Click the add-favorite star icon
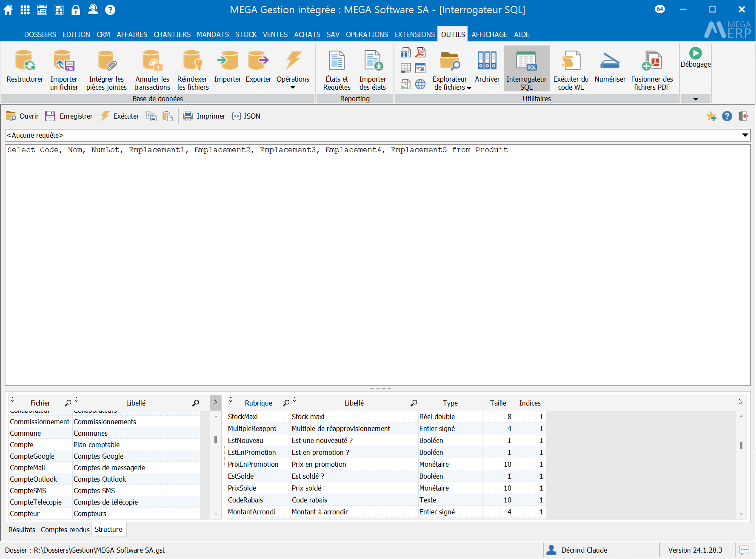This screenshot has width=756, height=559. pos(711,116)
